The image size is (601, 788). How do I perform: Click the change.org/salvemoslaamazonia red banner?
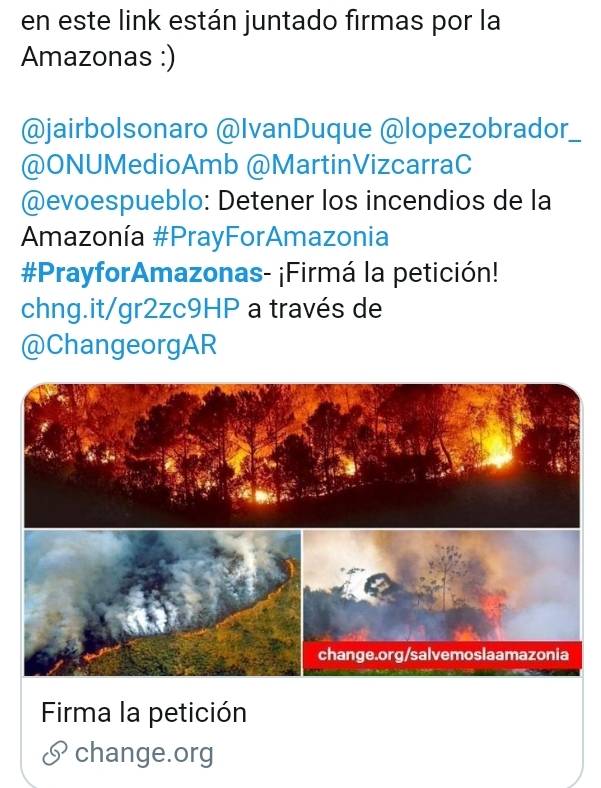pos(443,655)
